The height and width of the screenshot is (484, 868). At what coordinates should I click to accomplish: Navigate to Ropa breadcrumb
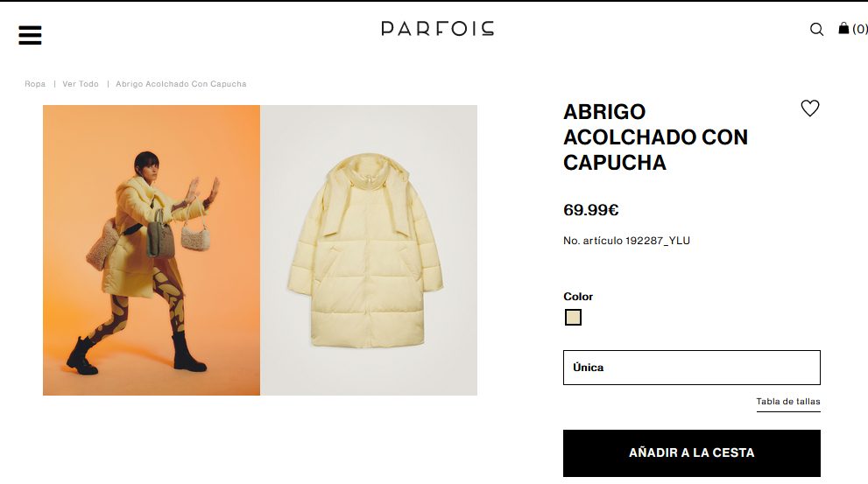(35, 84)
